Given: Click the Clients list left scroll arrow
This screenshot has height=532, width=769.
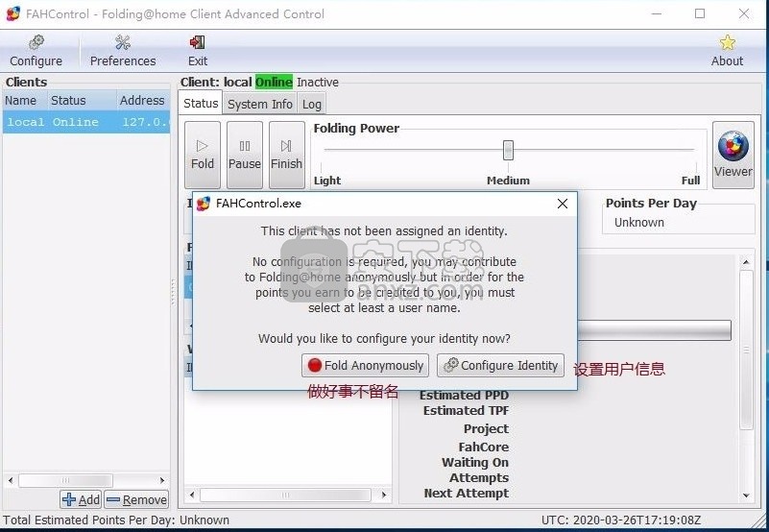Looking at the screenshot, I should click(11, 480).
